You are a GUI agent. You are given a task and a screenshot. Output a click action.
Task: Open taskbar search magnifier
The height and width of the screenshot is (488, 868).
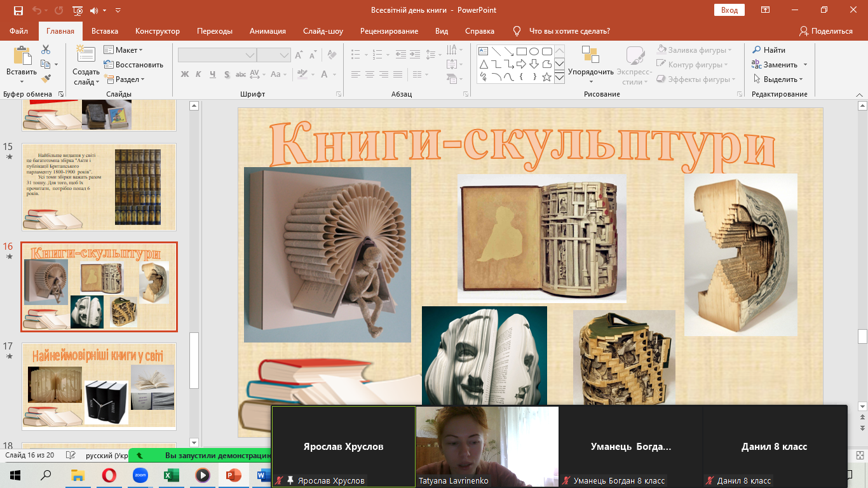pyautogui.click(x=46, y=475)
